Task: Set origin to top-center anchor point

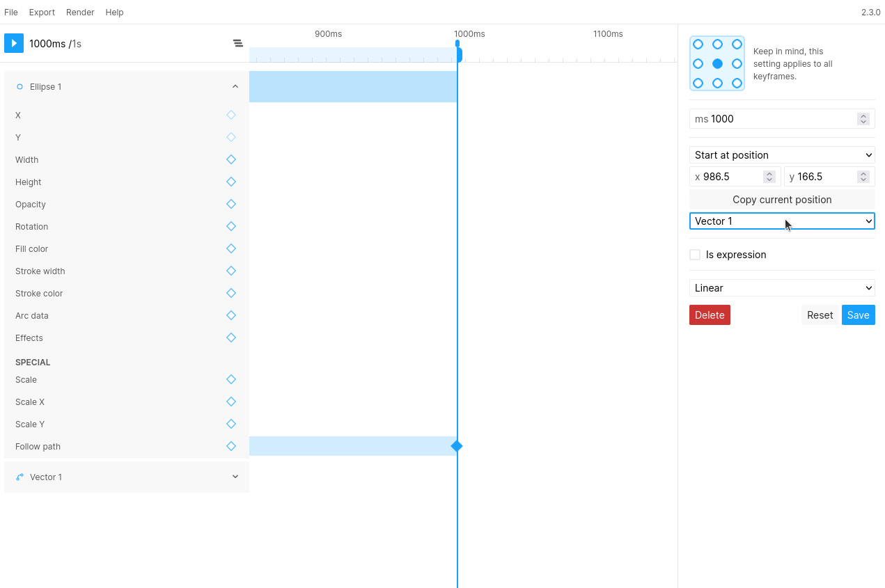Action: [x=717, y=45]
